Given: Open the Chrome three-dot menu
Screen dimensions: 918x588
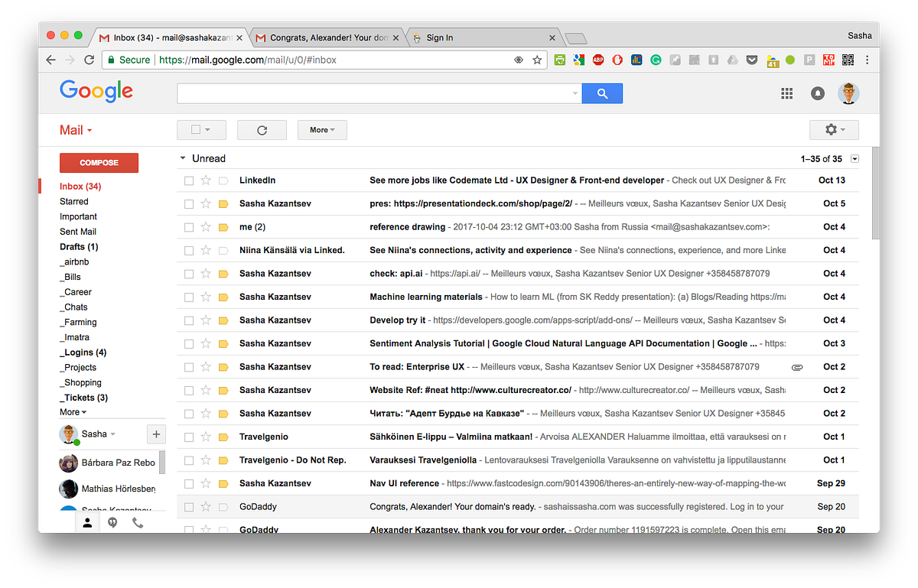Looking at the screenshot, I should tap(867, 60).
